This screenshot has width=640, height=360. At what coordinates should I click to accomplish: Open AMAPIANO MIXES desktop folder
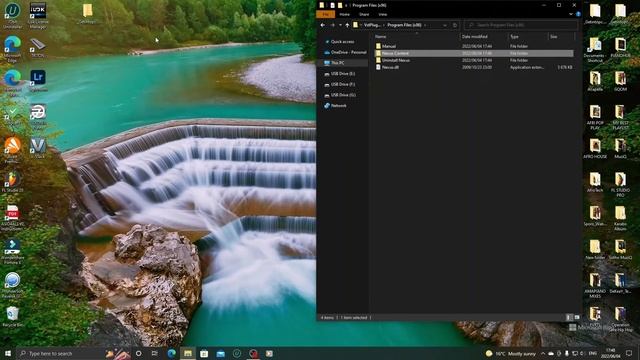(x=595, y=286)
